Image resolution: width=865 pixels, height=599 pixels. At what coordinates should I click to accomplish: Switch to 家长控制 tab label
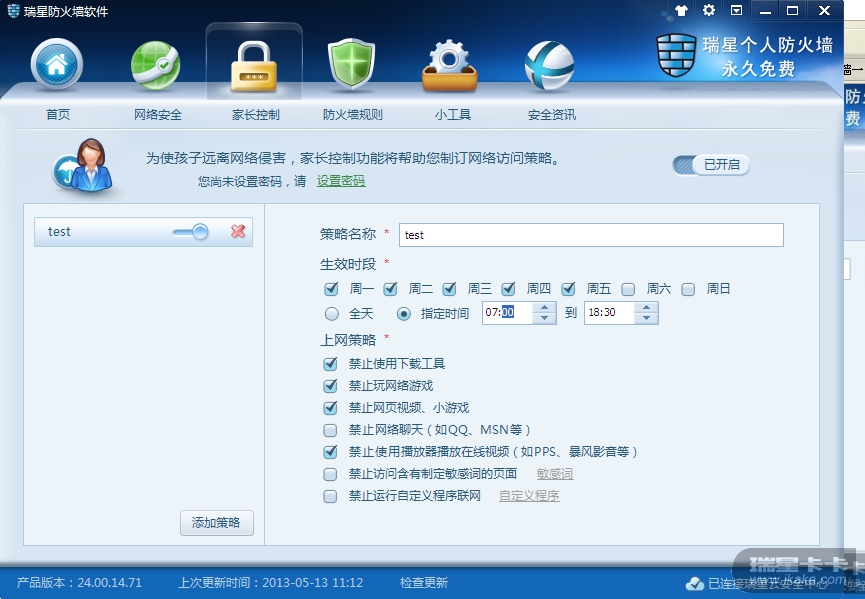click(x=255, y=114)
